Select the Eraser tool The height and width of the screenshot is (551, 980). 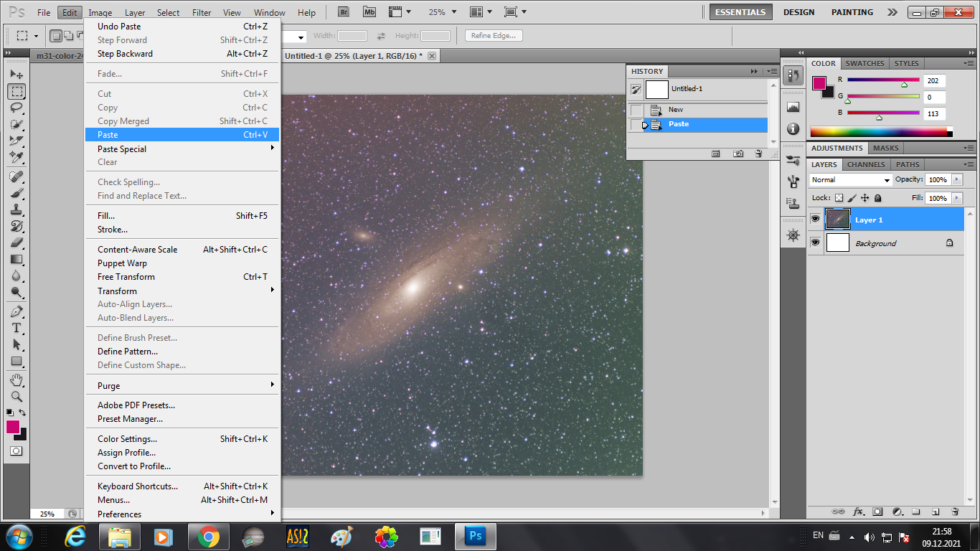point(17,242)
